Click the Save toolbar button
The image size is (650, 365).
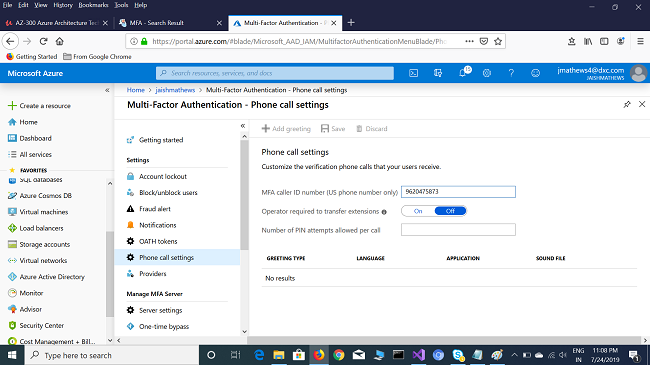click(x=333, y=129)
